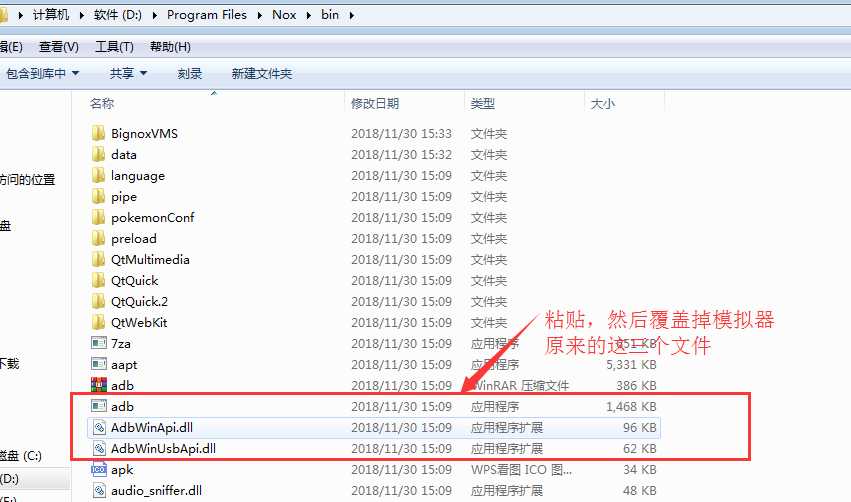Expand the arrow after Nox breadcrumb
Viewport: 851px width, 502px height.
click(x=309, y=15)
